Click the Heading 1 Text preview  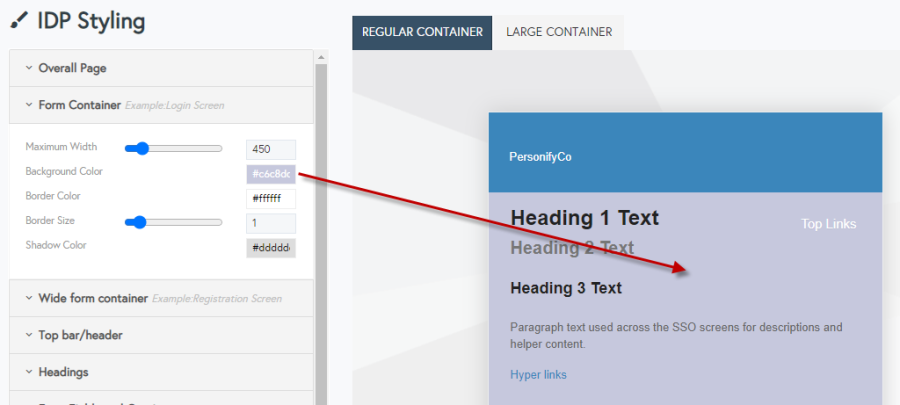pos(585,218)
